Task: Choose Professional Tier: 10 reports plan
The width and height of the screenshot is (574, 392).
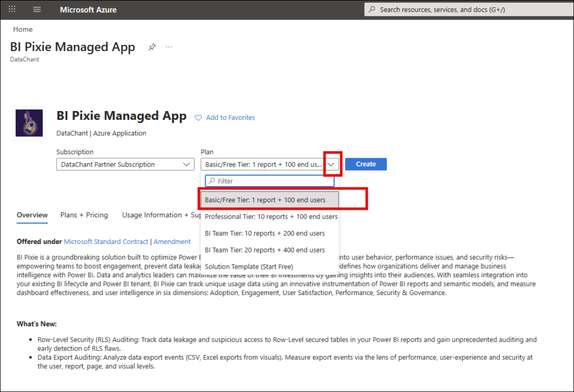Action: click(x=271, y=216)
